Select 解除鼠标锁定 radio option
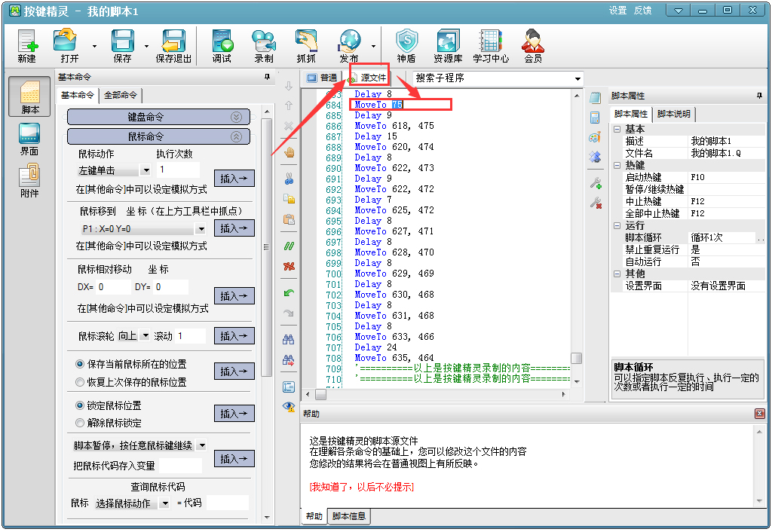772x532 pixels. (80, 423)
